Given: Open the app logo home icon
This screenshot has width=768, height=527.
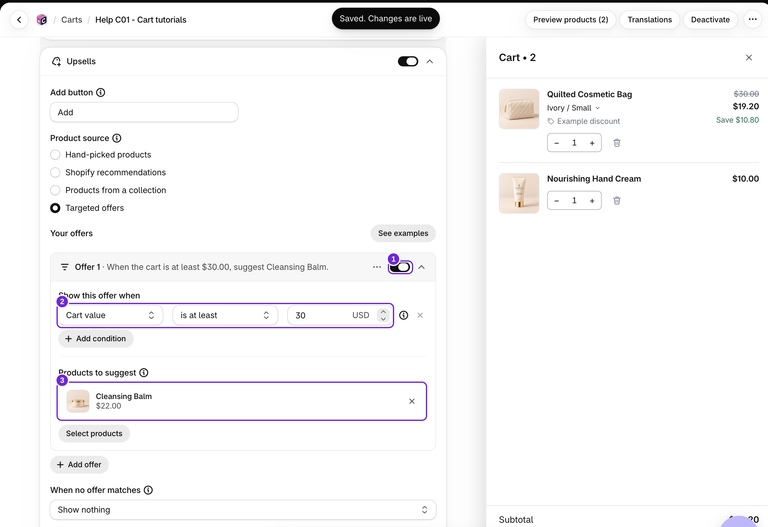Looking at the screenshot, I should point(42,20).
